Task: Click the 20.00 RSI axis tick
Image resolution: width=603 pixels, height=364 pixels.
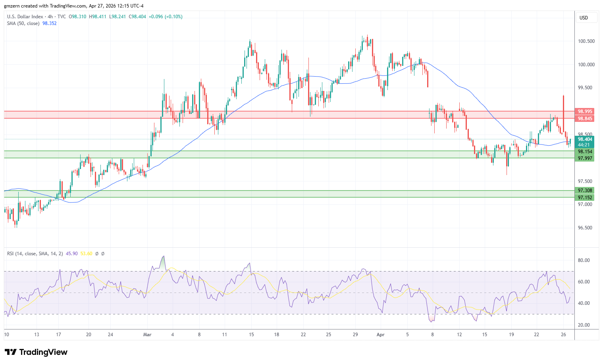Action: click(584, 325)
